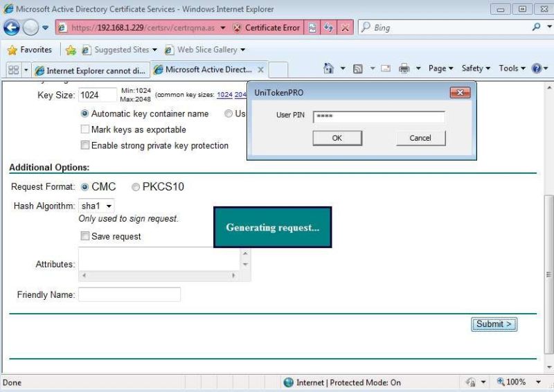Click the Friendly Name input field
554x392 pixels.
[x=129, y=294]
